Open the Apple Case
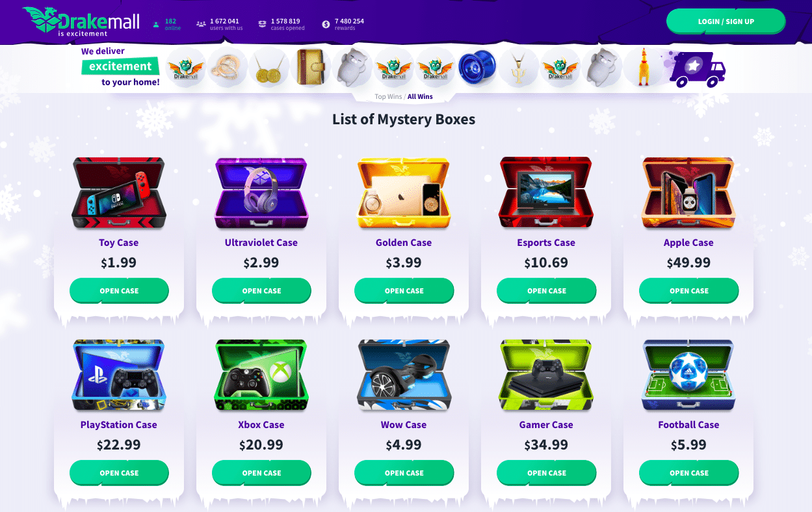 (688, 291)
